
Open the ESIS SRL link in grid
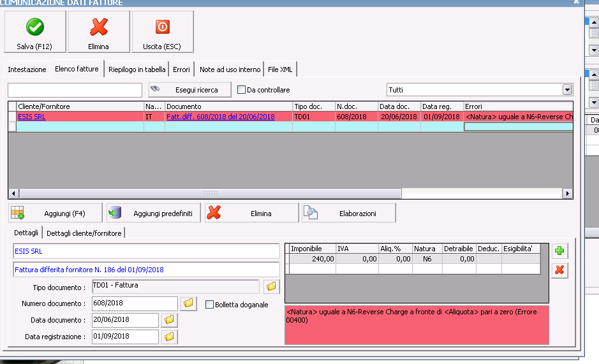click(x=32, y=117)
